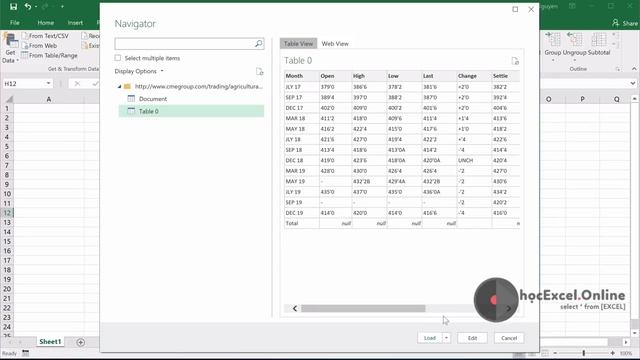
Task: Click the vertical scrollbar up arrow in worksheet
Action: pos(634,99)
